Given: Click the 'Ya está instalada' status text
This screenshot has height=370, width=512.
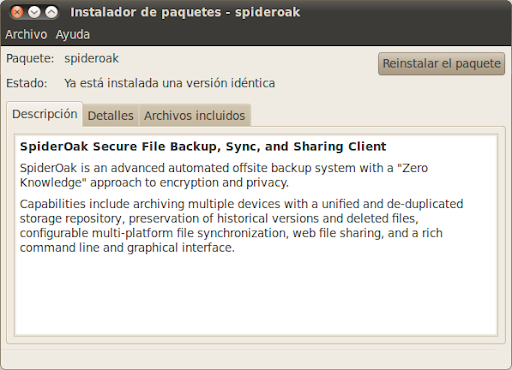Looking at the screenshot, I should (169, 83).
